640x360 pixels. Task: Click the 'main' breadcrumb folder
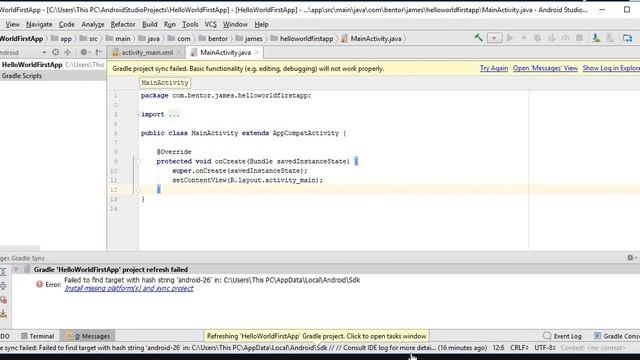(x=118, y=39)
